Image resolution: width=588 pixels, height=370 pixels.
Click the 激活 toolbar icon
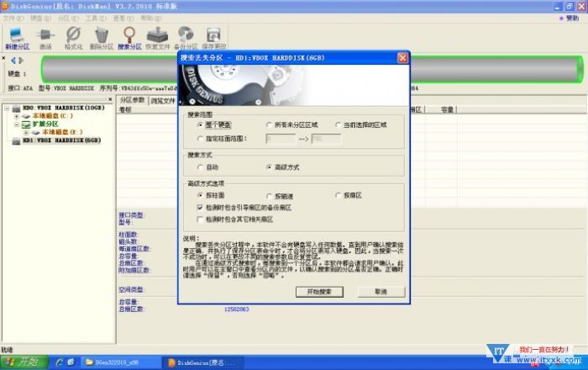coord(45,39)
